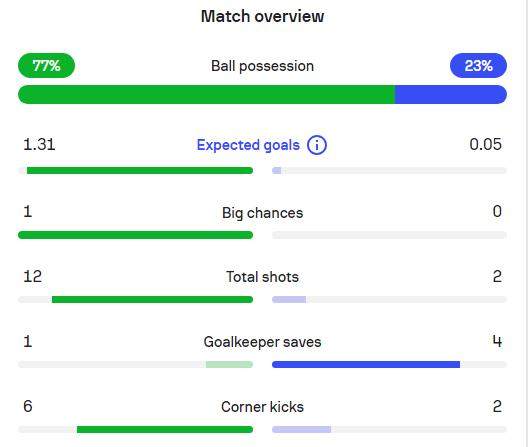Click the Goalkeeper saves label
The height and width of the screenshot is (447, 528).
pyautogui.click(x=262, y=342)
